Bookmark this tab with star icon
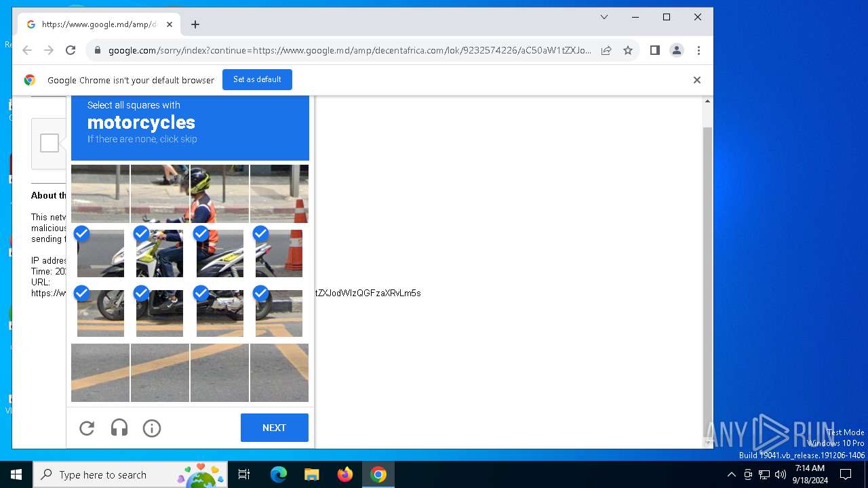 628,50
